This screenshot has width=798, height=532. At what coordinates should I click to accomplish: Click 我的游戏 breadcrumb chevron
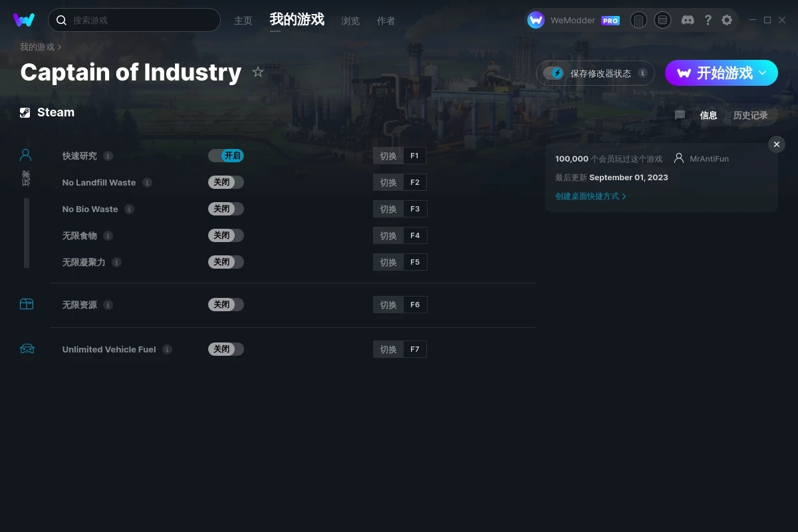tap(59, 47)
